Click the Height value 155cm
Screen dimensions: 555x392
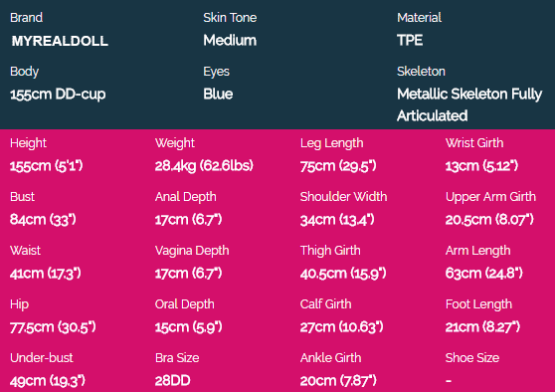[47, 166]
